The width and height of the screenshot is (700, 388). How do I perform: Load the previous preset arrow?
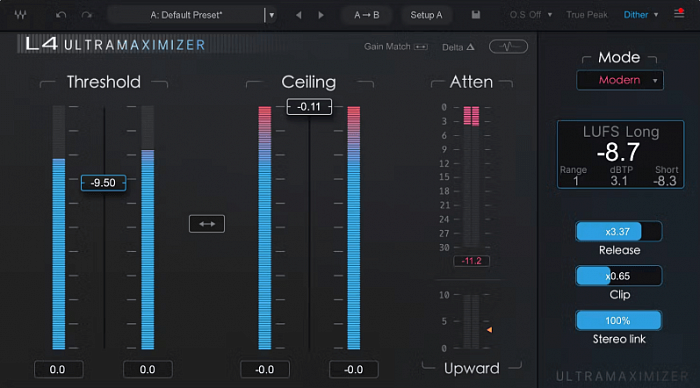point(298,15)
